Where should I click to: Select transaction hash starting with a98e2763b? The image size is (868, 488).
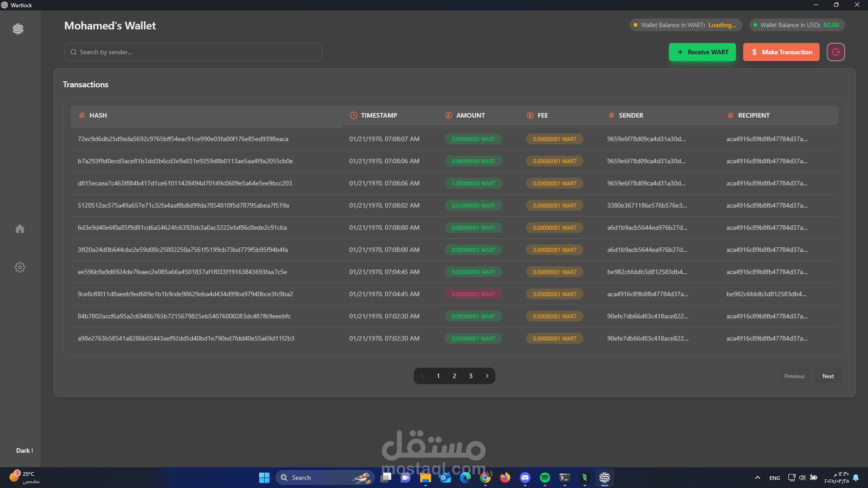186,338
